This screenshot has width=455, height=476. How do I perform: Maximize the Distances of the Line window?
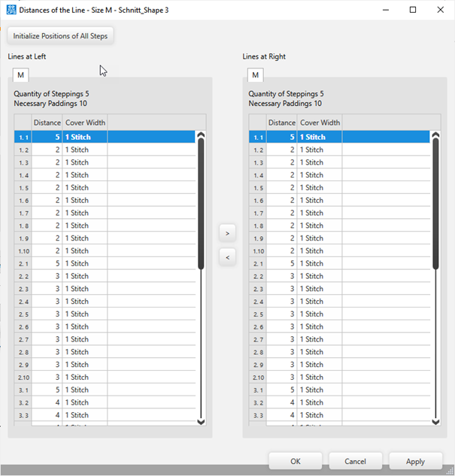coord(413,10)
